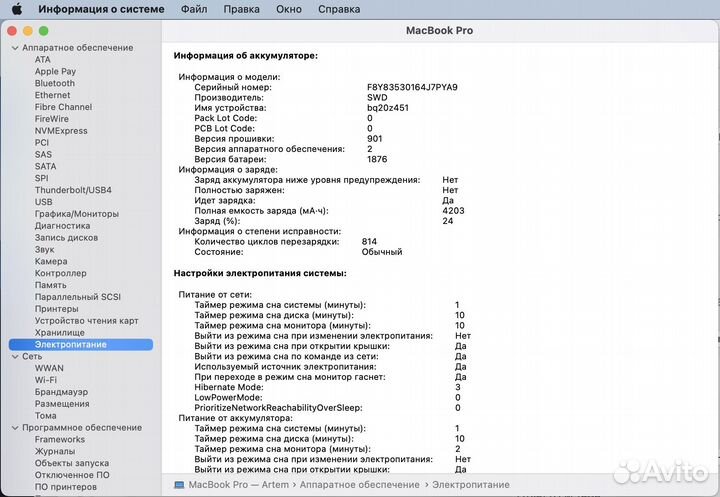Click the battery version value 1876

point(377,159)
